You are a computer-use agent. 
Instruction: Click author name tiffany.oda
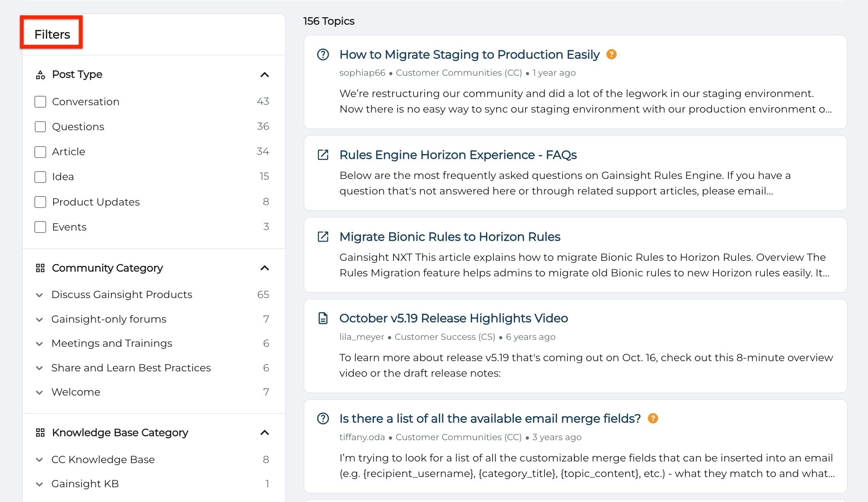[x=362, y=437]
